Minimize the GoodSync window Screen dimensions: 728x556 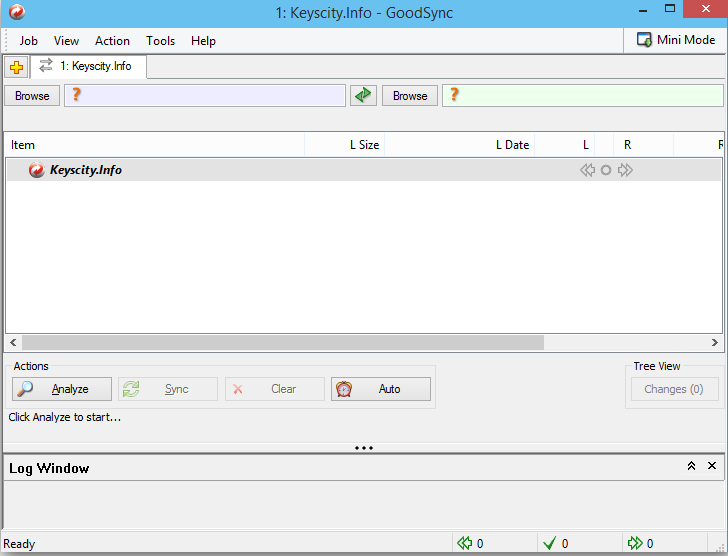coord(643,10)
